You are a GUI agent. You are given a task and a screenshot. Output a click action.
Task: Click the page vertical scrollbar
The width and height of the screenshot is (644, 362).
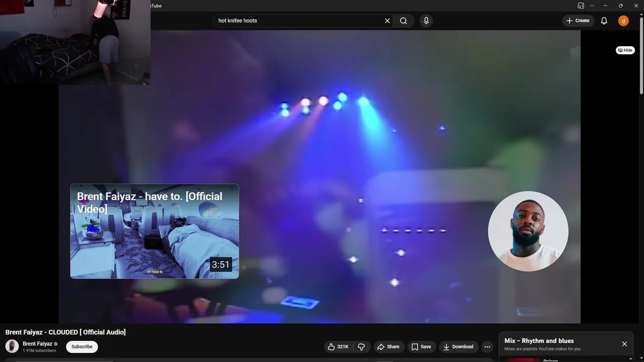[x=641, y=55]
